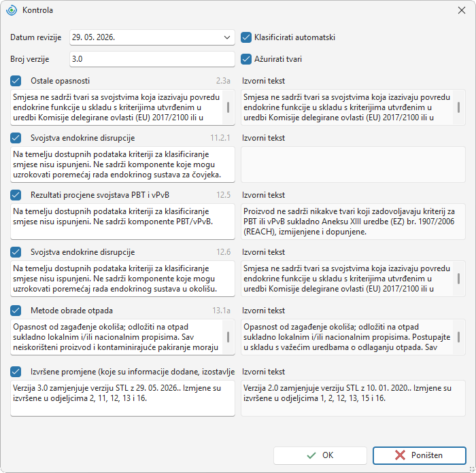476x473 pixels.
Task: Uncheck the Ostale opasnosti checkbox
Action: pyautogui.click(x=16, y=81)
